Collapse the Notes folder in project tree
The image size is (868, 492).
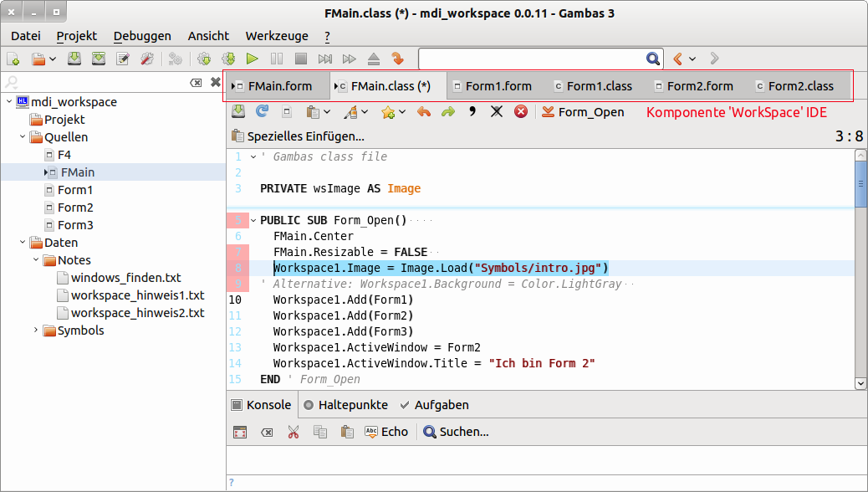tap(36, 260)
